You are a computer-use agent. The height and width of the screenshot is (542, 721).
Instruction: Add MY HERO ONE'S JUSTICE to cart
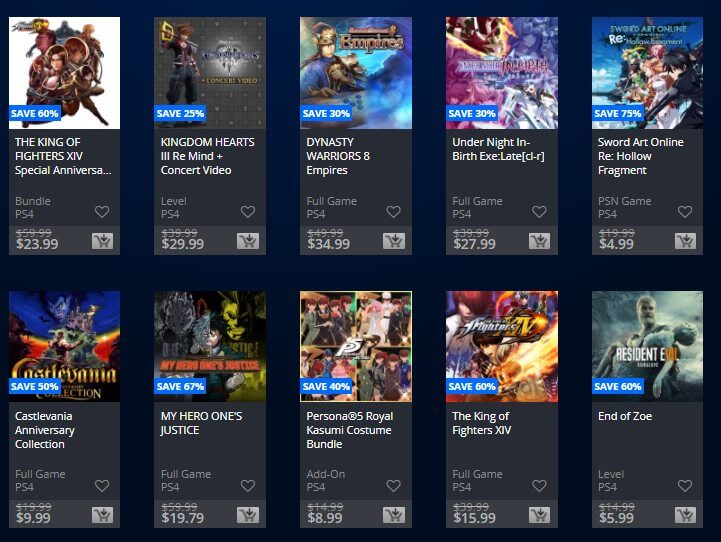248,515
